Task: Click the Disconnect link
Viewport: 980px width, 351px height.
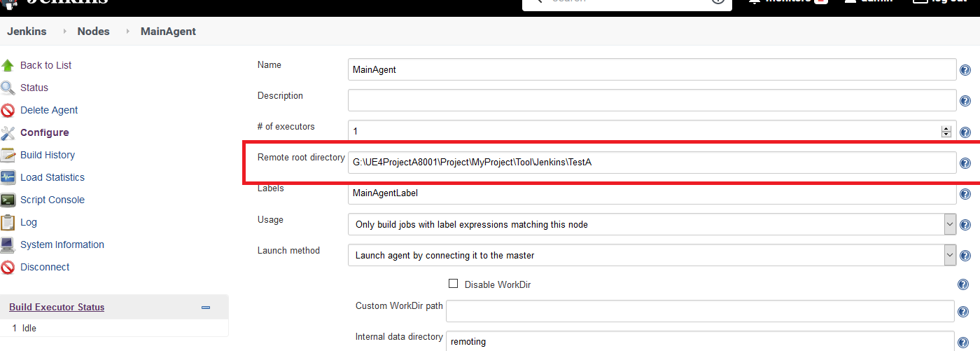Action: 45,267
